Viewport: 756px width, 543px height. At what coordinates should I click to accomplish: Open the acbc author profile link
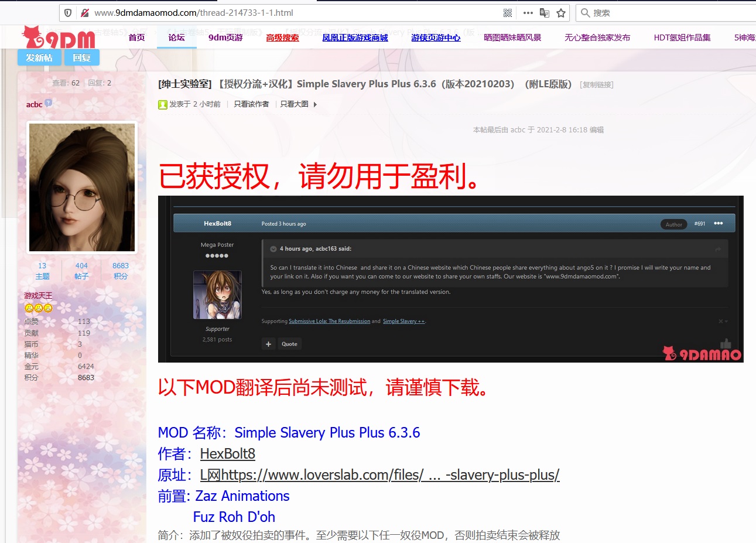click(34, 104)
